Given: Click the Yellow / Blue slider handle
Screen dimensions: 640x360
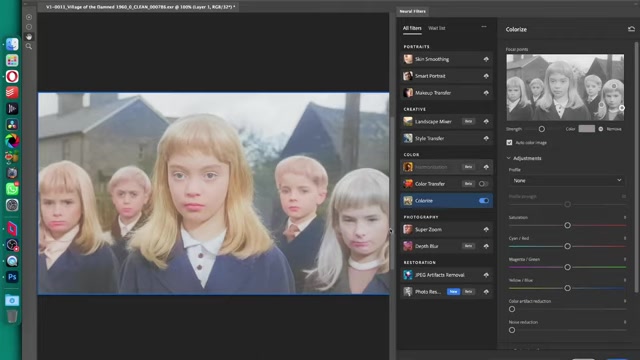Looking at the screenshot, I should point(567,288).
